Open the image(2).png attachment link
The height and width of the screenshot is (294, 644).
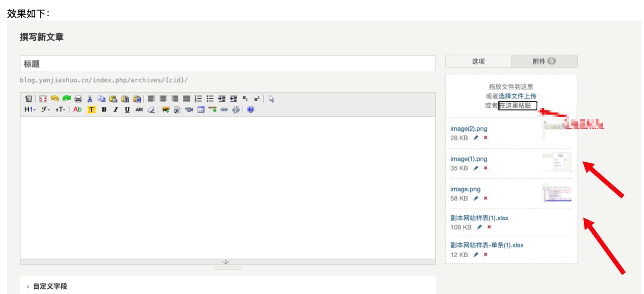click(469, 129)
